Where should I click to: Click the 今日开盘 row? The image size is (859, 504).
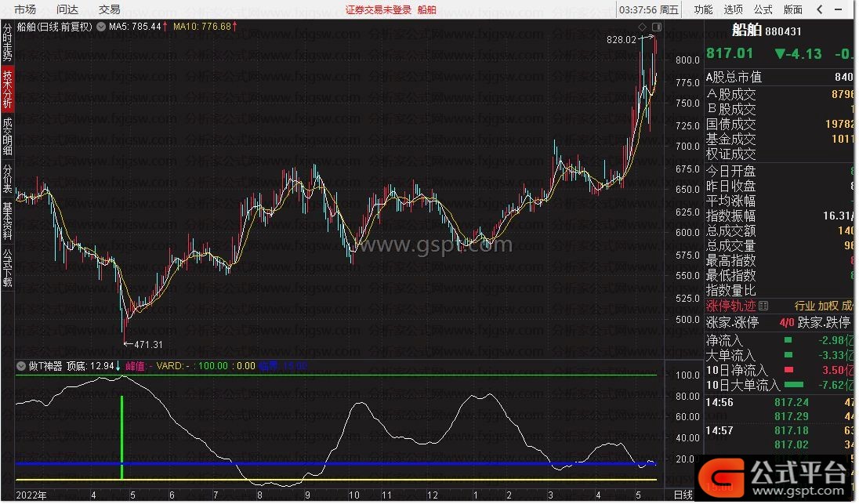tap(780, 171)
